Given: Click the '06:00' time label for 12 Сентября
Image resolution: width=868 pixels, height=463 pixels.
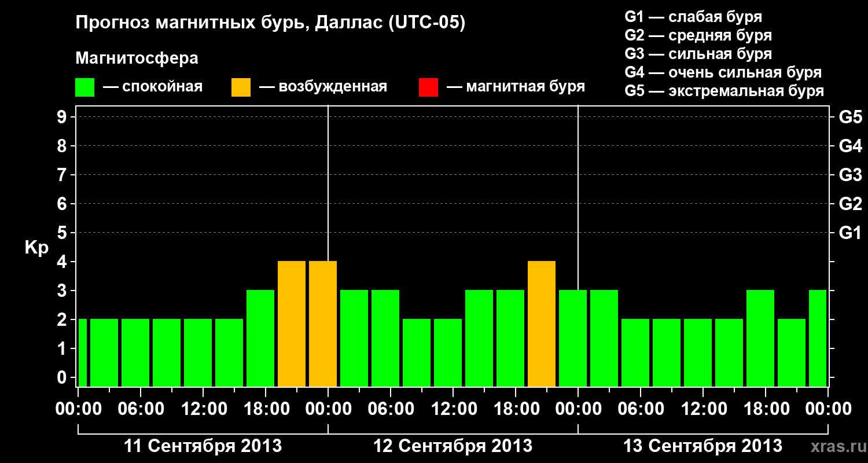Looking at the screenshot, I should 391,409.
